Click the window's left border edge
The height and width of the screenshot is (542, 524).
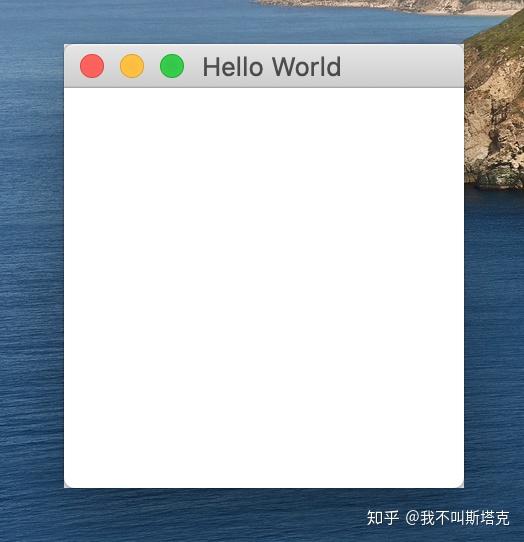(x=64, y=266)
